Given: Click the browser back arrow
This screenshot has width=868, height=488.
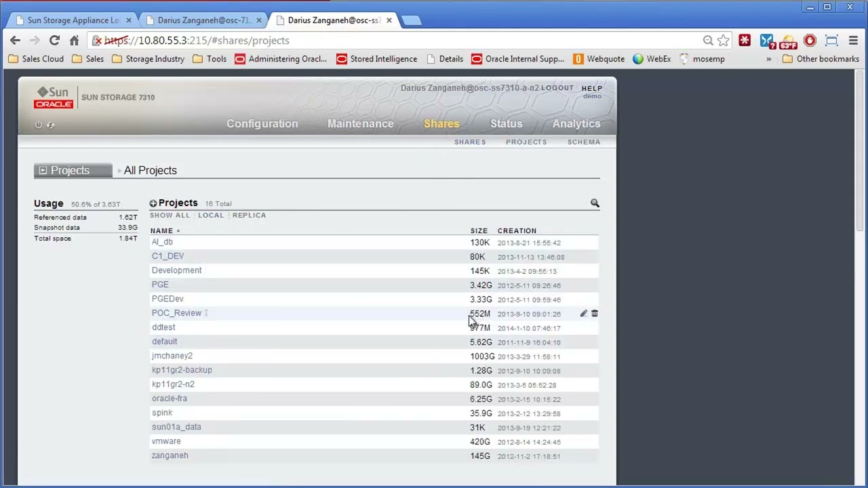Looking at the screenshot, I should tap(16, 41).
